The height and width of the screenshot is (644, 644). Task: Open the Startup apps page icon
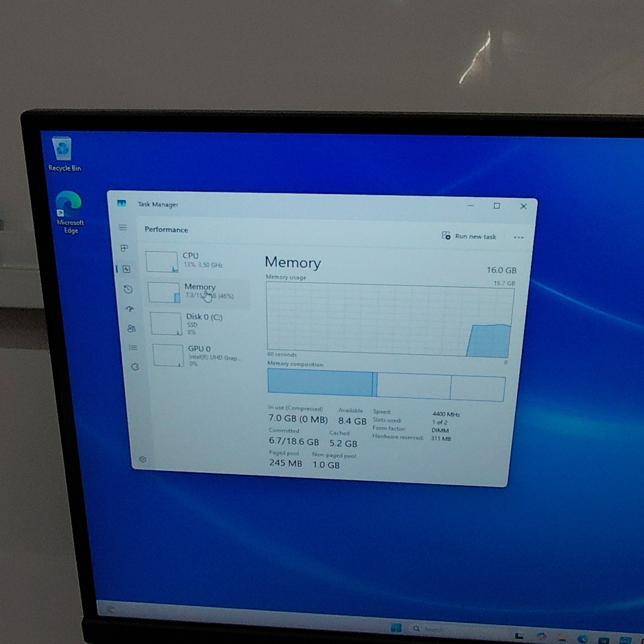point(130,309)
